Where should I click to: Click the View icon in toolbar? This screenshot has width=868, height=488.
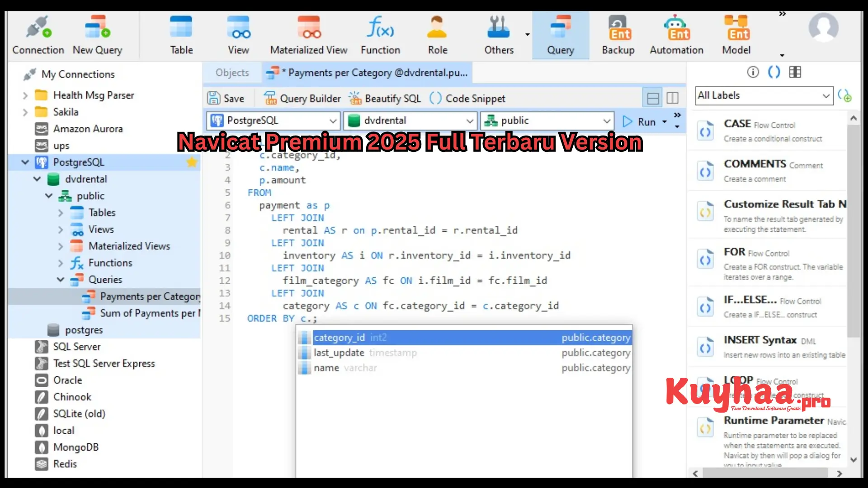pos(238,34)
